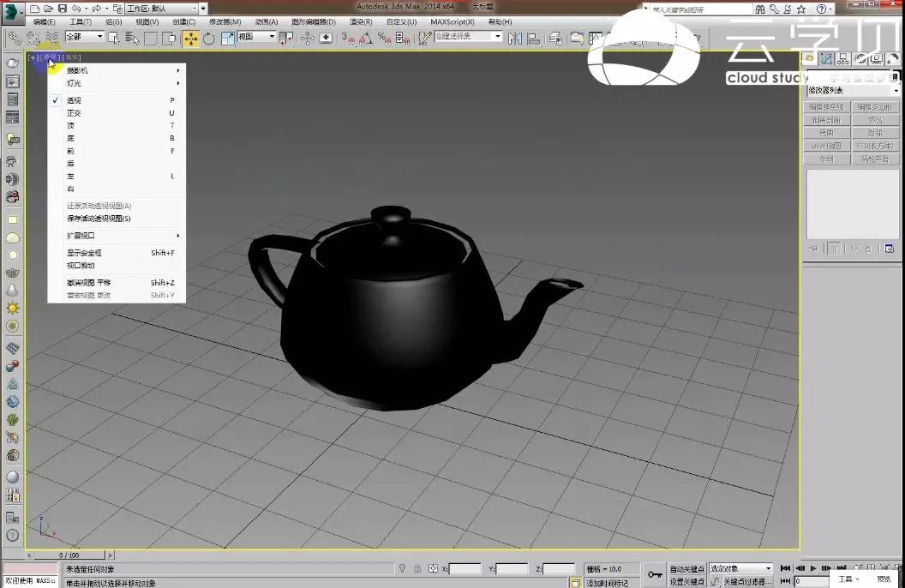The height and width of the screenshot is (588, 905).
Task: Select 显示安全框 show safe frame entry
Action: (117, 253)
